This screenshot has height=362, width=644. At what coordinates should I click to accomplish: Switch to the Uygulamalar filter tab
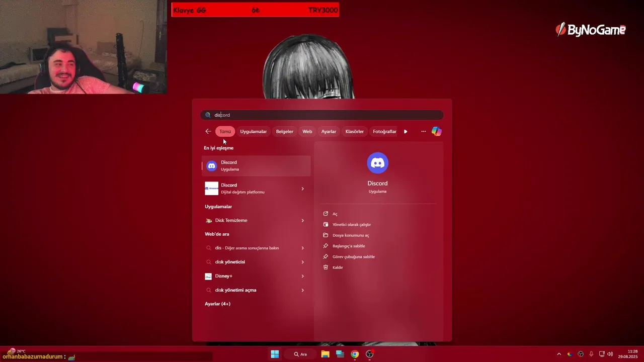(x=253, y=131)
